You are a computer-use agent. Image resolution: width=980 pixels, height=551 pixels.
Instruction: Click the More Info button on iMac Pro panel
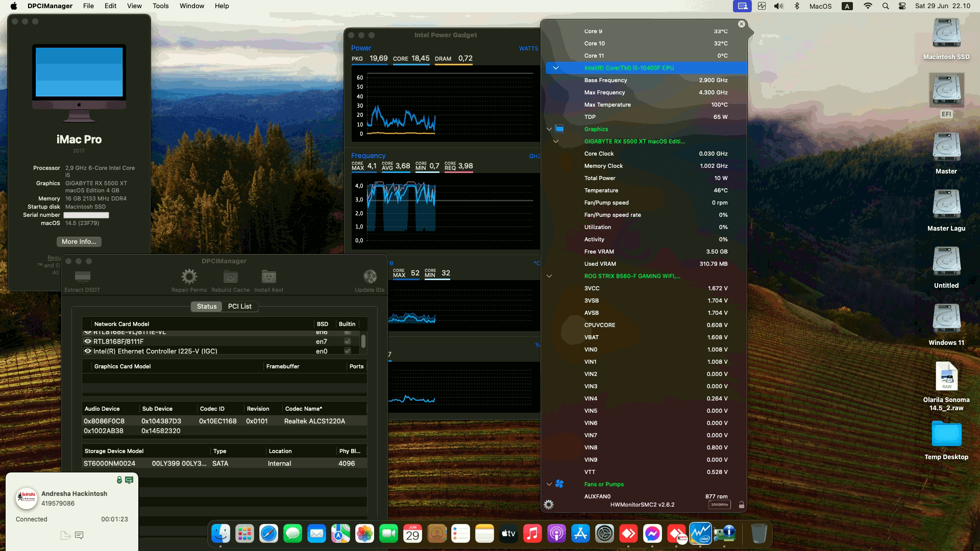pyautogui.click(x=79, y=241)
